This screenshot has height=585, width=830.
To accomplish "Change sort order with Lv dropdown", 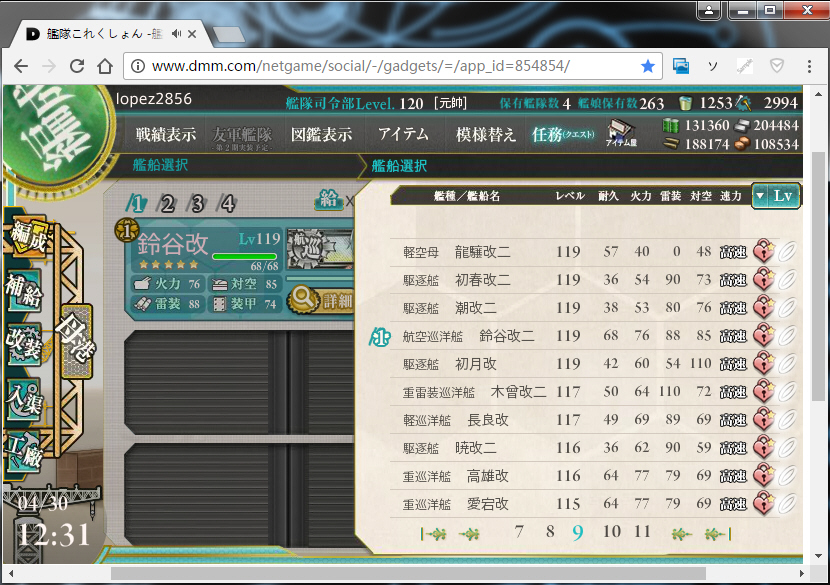I will (776, 196).
